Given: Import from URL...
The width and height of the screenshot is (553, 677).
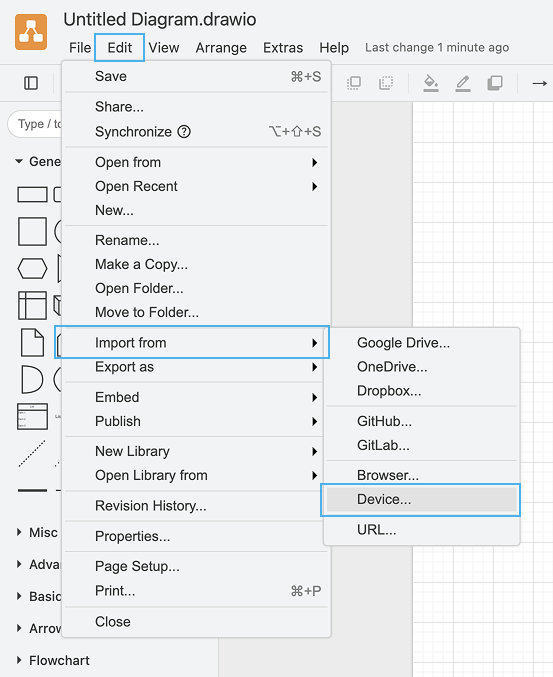Looking at the screenshot, I should [x=422, y=530].
